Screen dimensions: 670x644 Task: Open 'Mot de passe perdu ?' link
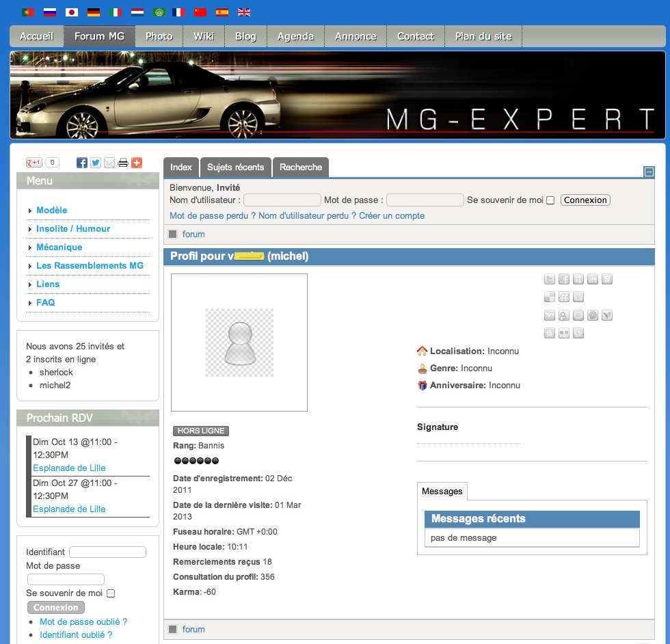click(x=213, y=216)
